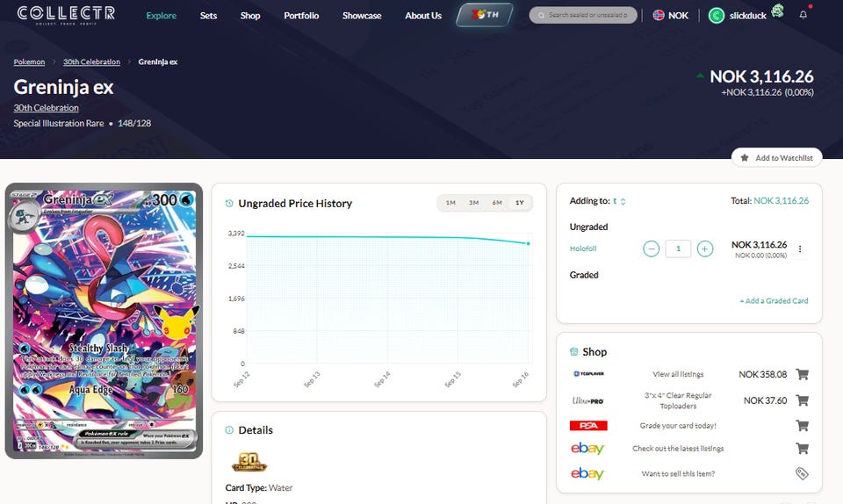Click the cart icon for NOK 358.08
Image resolution: width=843 pixels, height=504 pixels.
802,374
